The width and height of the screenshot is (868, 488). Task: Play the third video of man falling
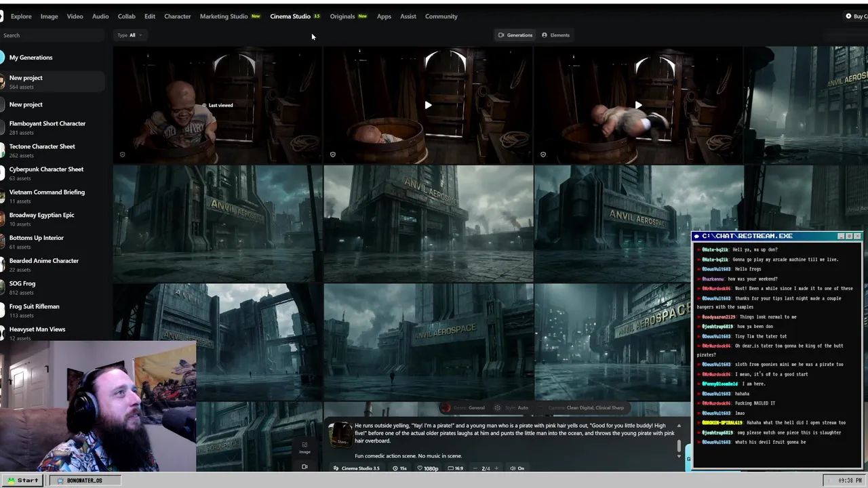(638, 105)
